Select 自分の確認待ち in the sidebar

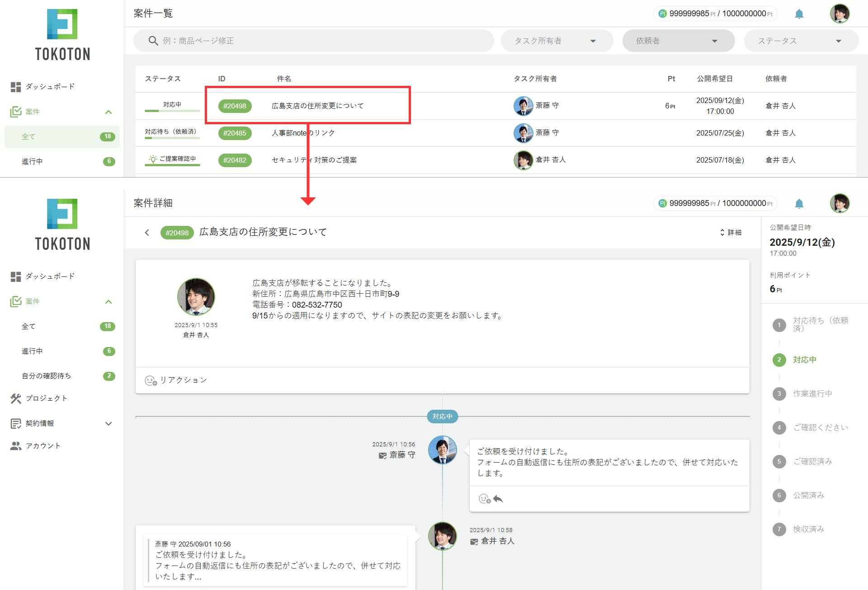[x=46, y=376]
